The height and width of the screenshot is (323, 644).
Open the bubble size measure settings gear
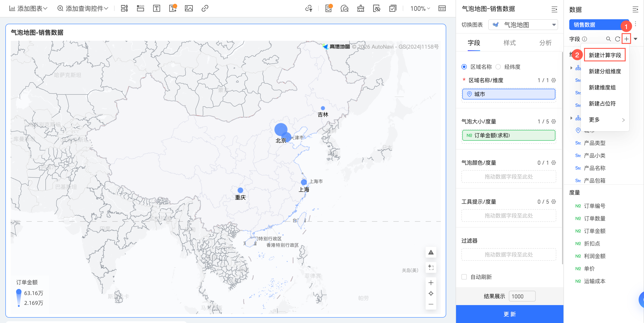[554, 121]
